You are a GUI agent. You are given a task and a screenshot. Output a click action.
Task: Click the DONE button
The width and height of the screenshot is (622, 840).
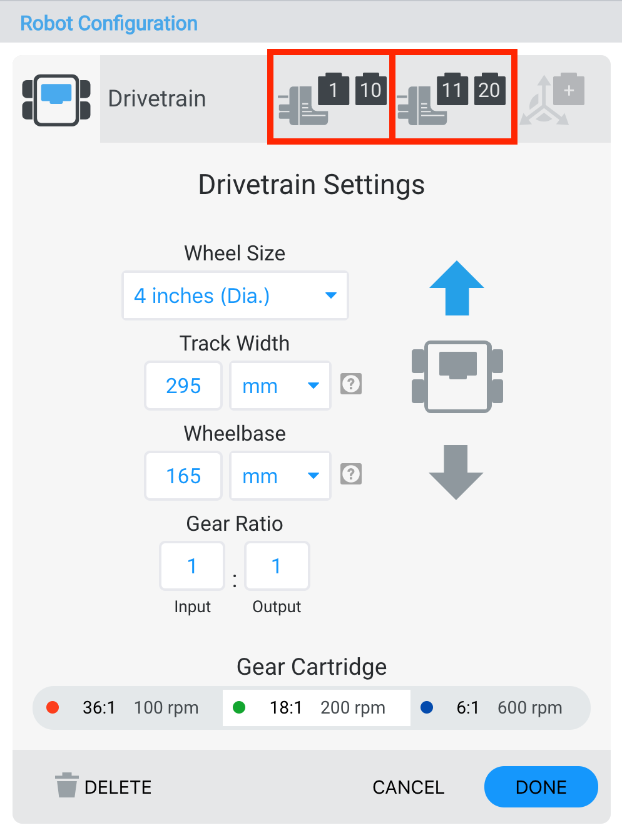541,787
